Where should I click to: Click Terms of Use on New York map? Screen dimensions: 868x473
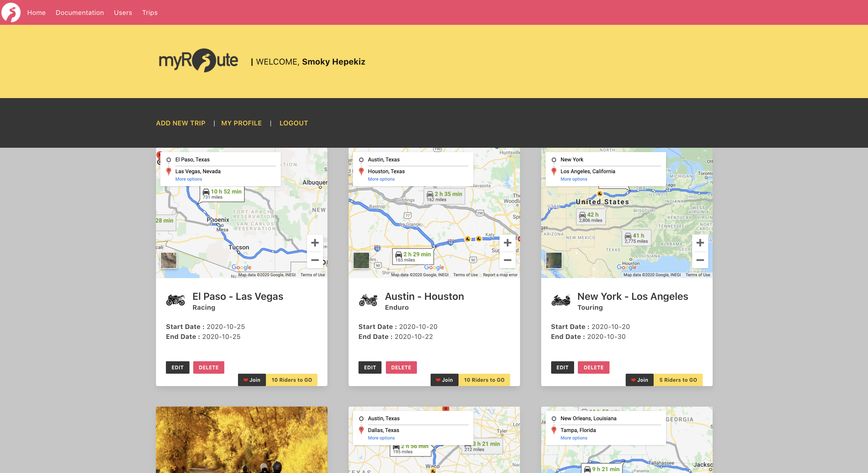[698, 275]
